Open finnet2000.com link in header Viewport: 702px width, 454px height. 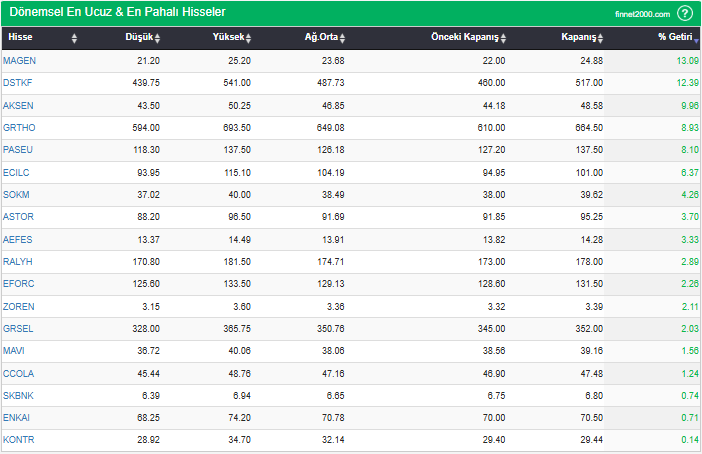tap(643, 14)
